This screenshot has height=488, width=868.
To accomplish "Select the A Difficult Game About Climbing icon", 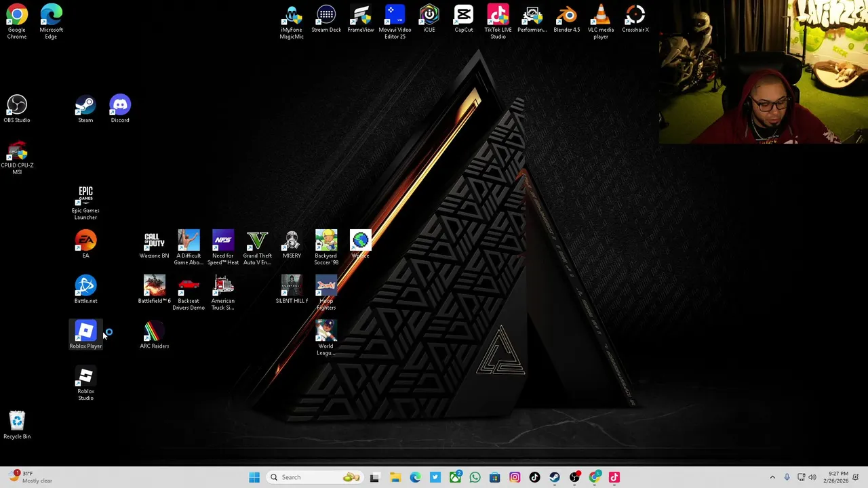I will (x=189, y=247).
